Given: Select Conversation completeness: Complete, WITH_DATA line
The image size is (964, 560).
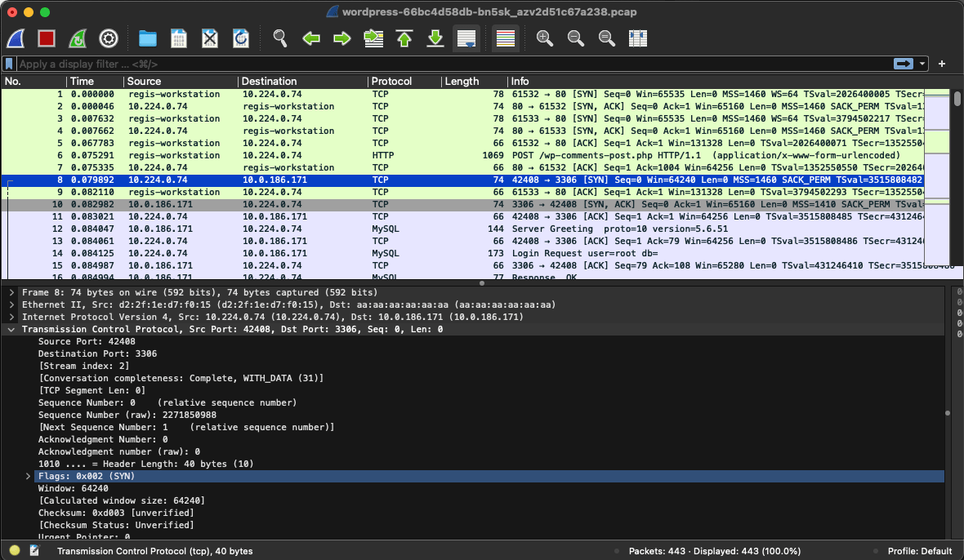Looking at the screenshot, I should (x=181, y=378).
